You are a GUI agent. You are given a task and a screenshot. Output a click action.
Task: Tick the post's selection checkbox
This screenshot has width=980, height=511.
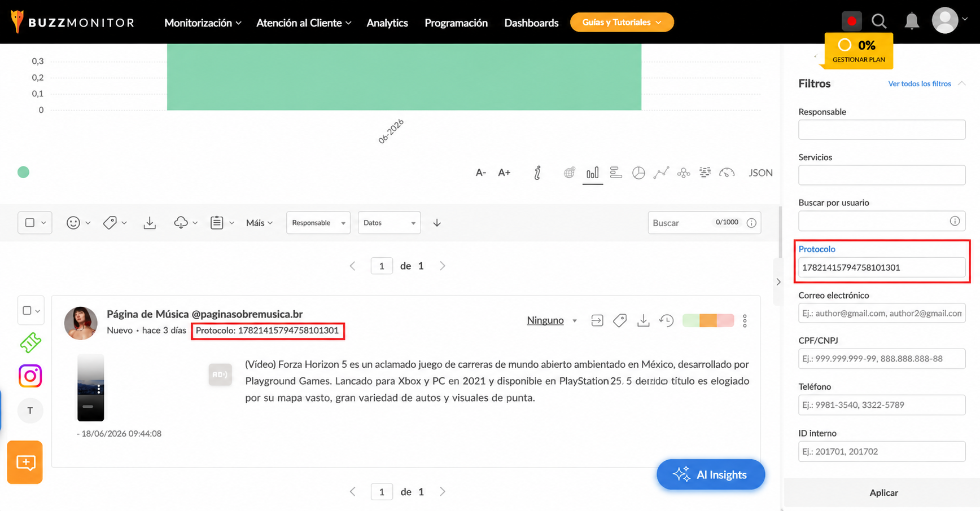(x=27, y=310)
